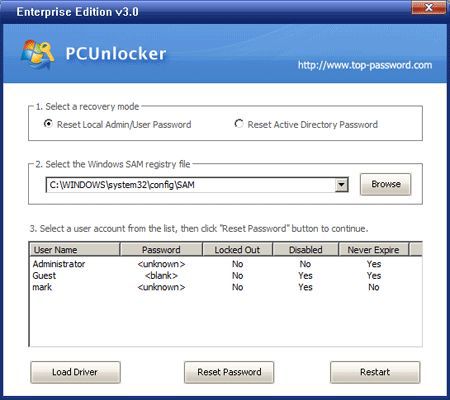Click the Reset Password button
450x400 pixels.
tap(229, 372)
